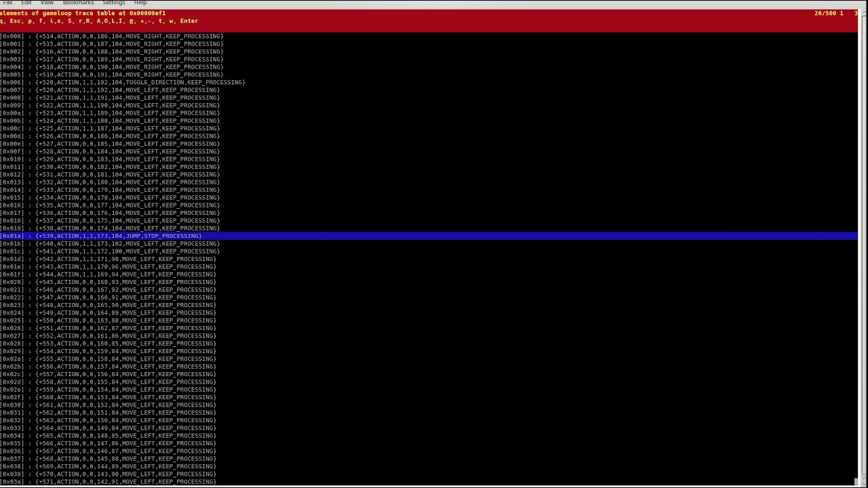Open the Bookmarks menu
Viewport: 868px width, 488px height.
coord(78,3)
